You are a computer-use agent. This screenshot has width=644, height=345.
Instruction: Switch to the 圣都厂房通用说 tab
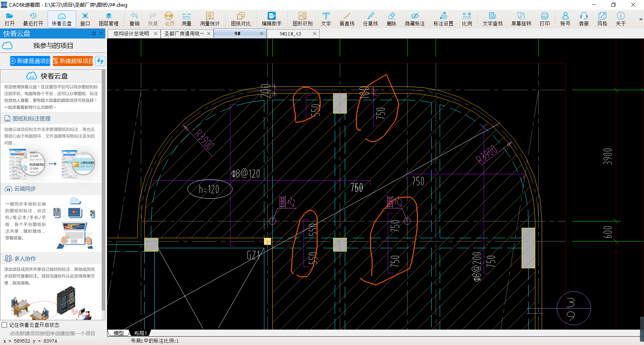coord(184,33)
